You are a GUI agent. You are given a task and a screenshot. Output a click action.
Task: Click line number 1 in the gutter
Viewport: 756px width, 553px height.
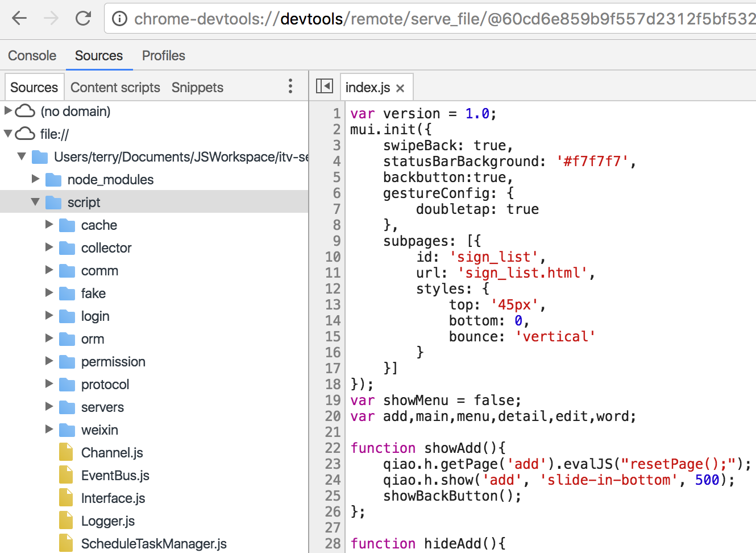click(x=337, y=114)
